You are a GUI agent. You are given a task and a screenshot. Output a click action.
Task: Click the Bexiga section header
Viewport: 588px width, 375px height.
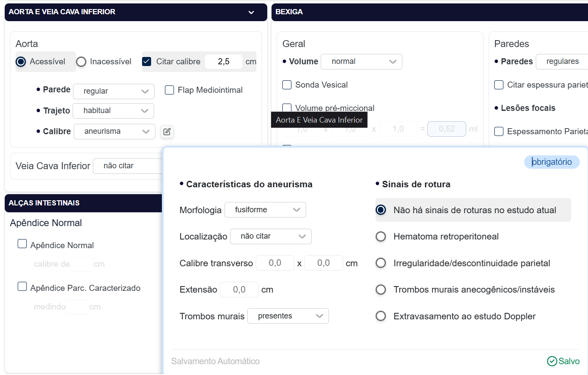430,12
